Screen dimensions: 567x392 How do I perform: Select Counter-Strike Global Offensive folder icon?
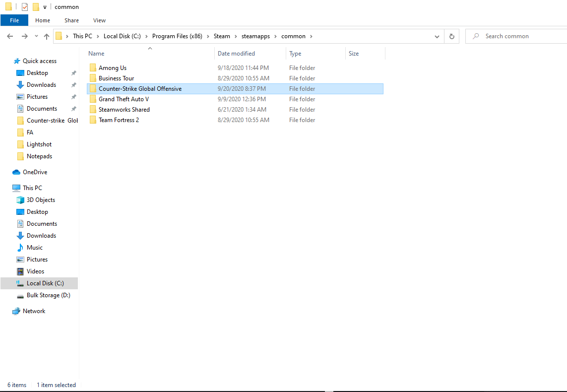point(93,89)
